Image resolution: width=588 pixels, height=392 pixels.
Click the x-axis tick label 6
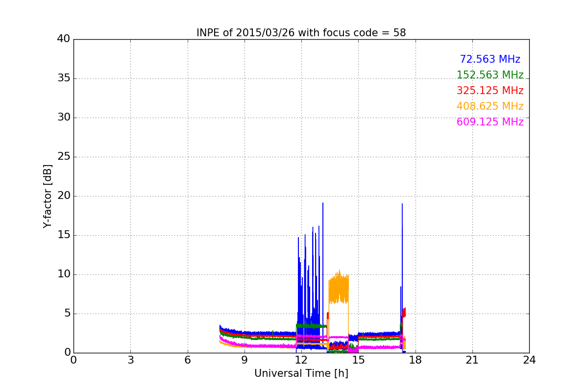[187, 360]
